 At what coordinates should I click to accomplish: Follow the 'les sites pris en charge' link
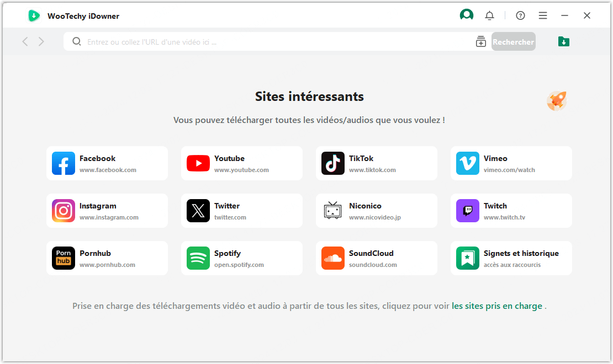point(496,306)
